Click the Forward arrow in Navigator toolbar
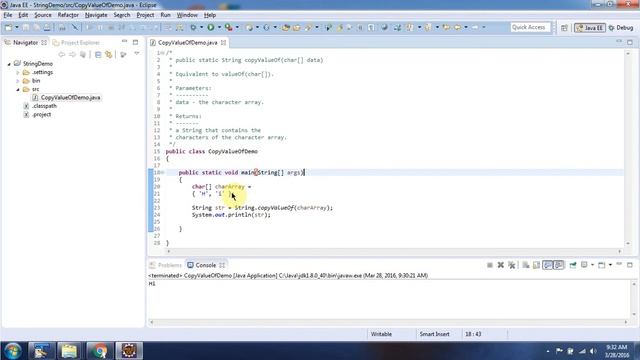This screenshot has width=640, height=360. point(72,54)
